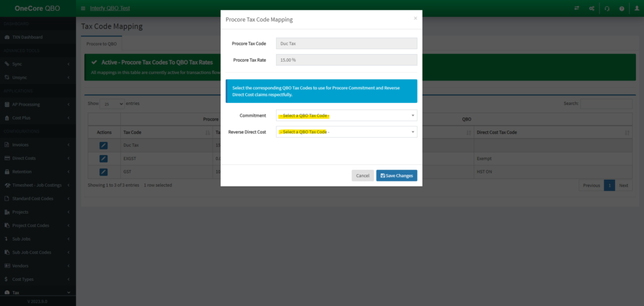The height and width of the screenshot is (306, 644).
Task: Click the share connections icon in header
Action: (x=592, y=8)
